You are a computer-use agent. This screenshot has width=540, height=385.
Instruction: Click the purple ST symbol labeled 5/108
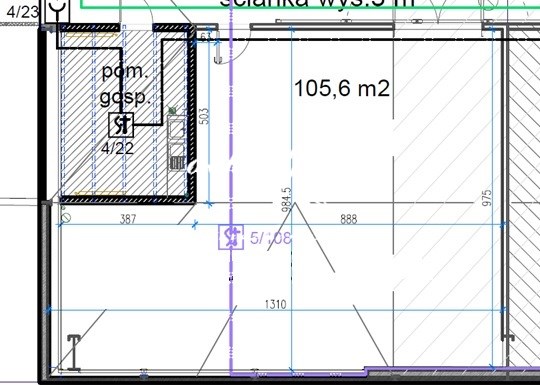pos(231,237)
